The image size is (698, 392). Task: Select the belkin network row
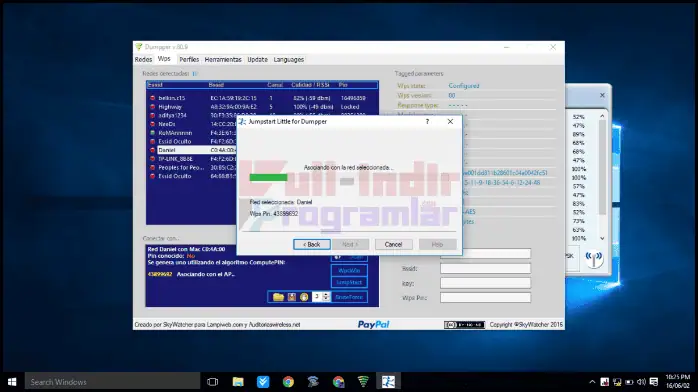tap(263, 98)
